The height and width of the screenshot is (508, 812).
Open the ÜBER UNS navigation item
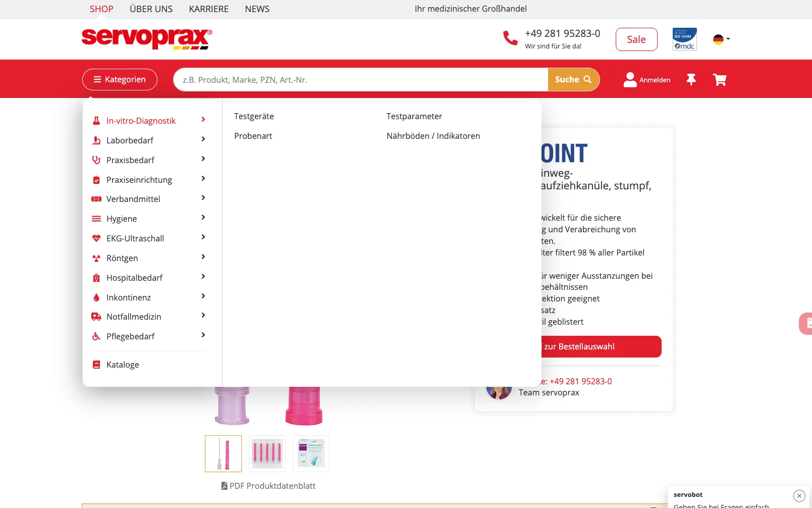[x=151, y=9]
